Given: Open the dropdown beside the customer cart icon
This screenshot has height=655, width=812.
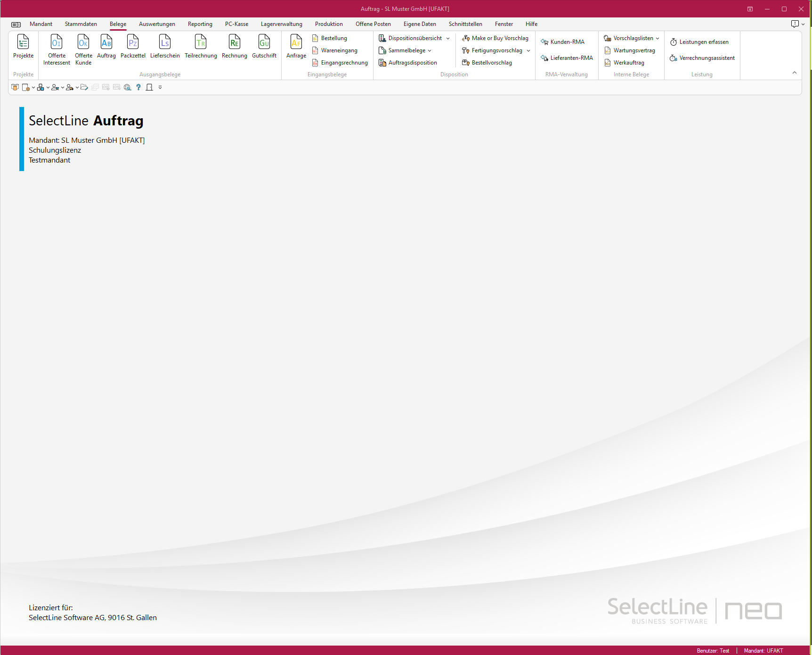Looking at the screenshot, I should click(x=63, y=87).
